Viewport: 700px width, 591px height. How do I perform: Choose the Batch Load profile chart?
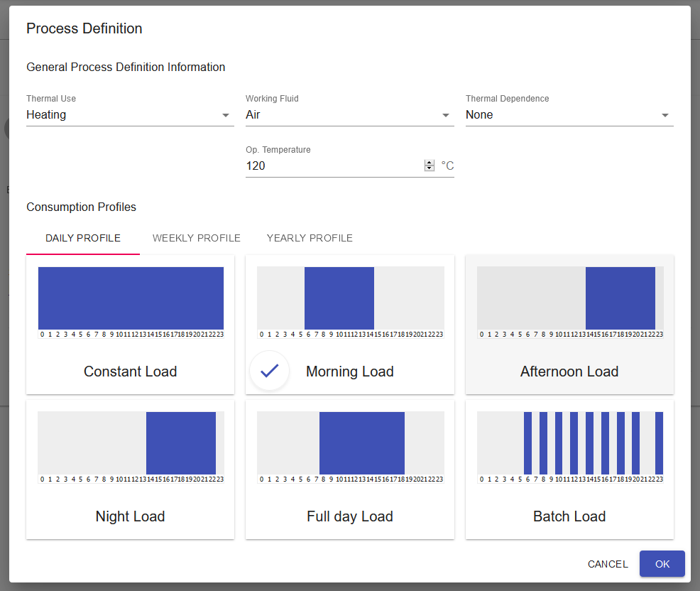pyautogui.click(x=569, y=443)
